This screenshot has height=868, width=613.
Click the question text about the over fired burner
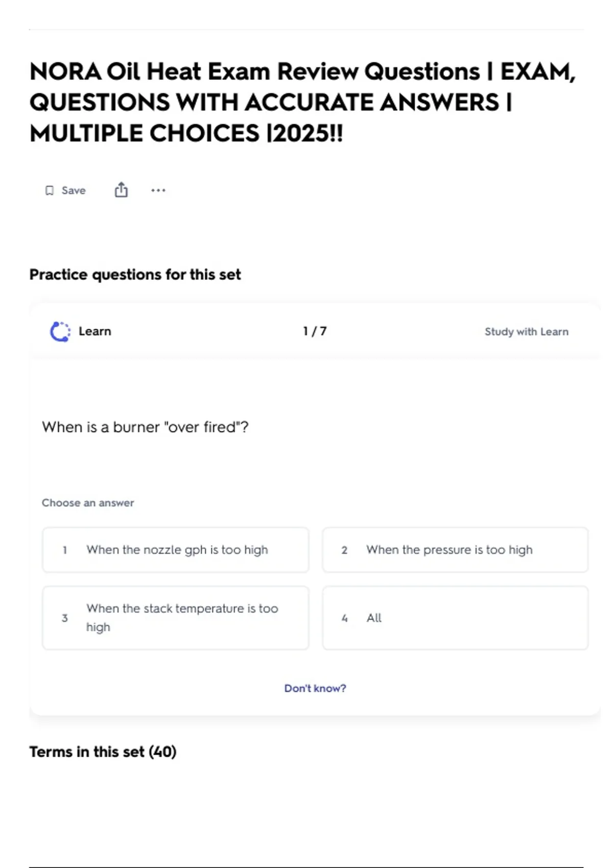click(145, 427)
